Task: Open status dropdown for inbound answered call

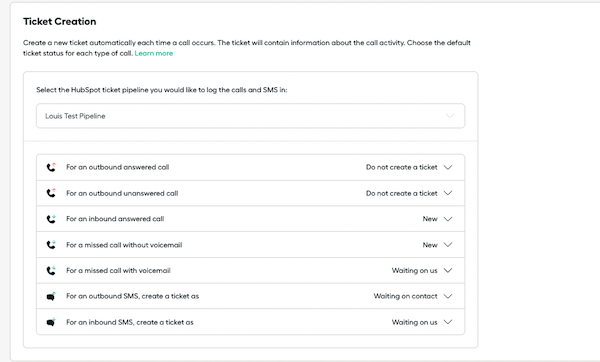Action: point(437,219)
